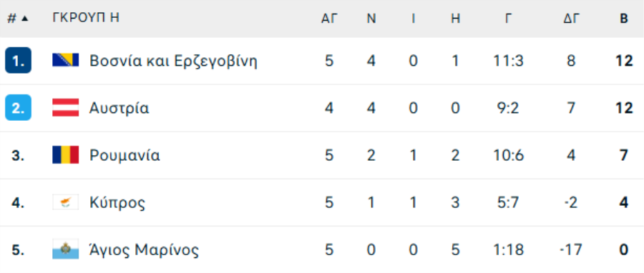The width and height of the screenshot is (644, 273).
Task: Click the Romania flag icon
Action: click(x=65, y=155)
